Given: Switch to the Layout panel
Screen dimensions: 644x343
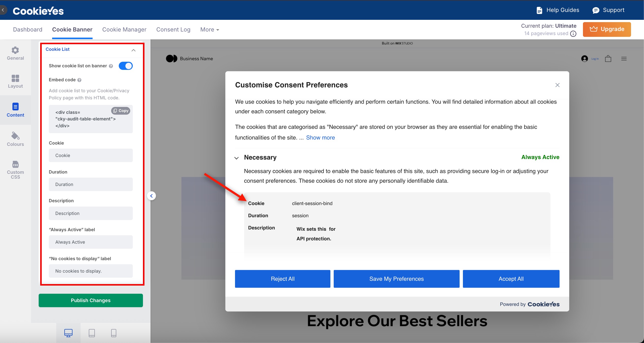Looking at the screenshot, I should click(x=15, y=81).
